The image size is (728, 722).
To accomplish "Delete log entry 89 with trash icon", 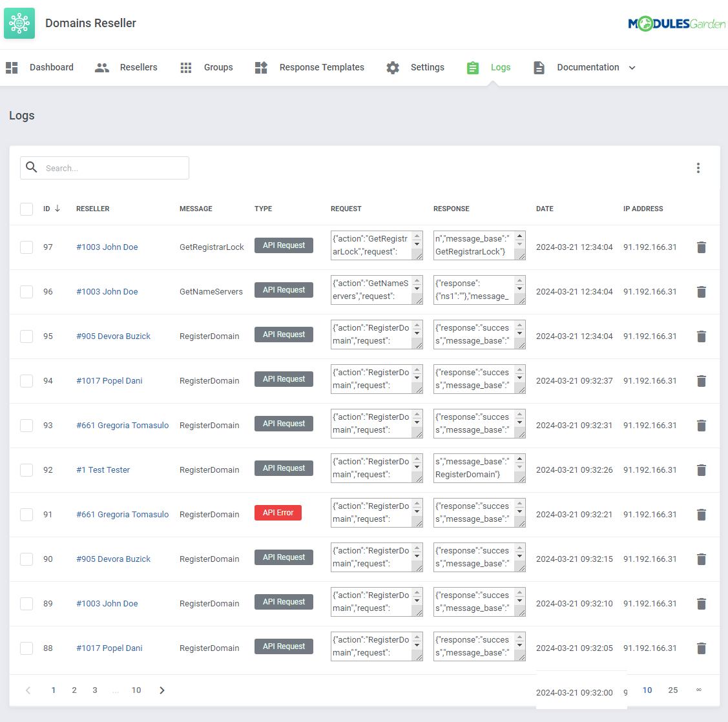I will coord(701,604).
